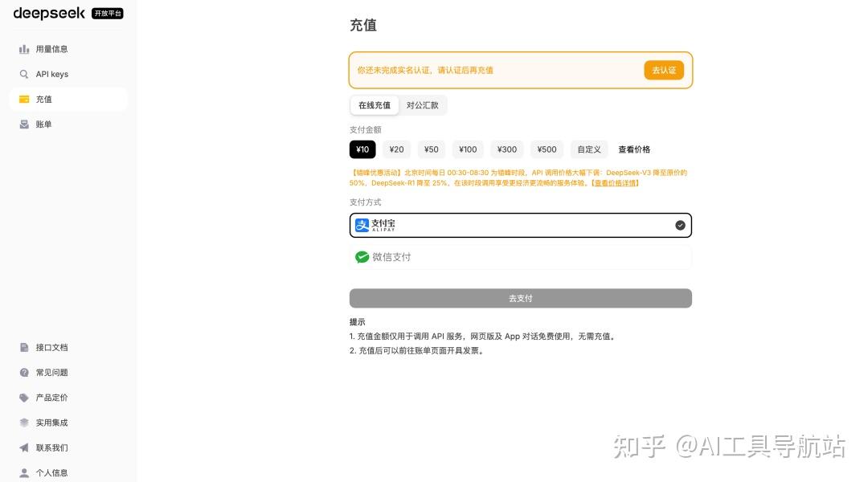
Task: Switch to 对公汇款 tab
Action: tap(423, 105)
